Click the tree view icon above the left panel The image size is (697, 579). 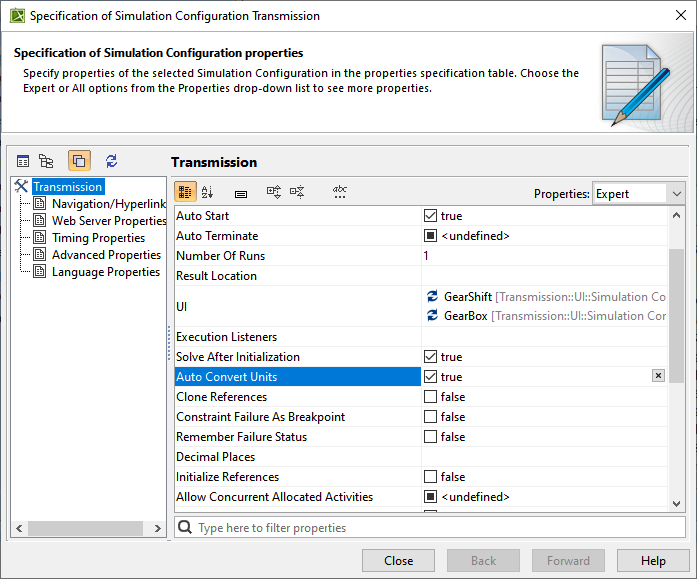click(46, 160)
